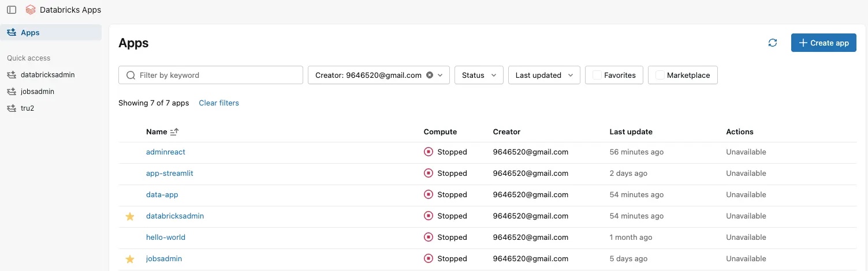The image size is (868, 271).
Task: Click the Actions column header
Action: pos(740,132)
